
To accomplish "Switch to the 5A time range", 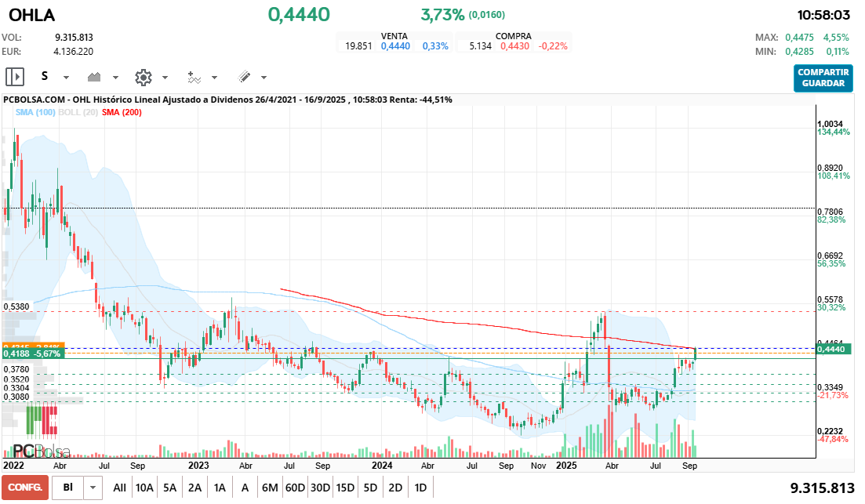I will coord(170,488).
